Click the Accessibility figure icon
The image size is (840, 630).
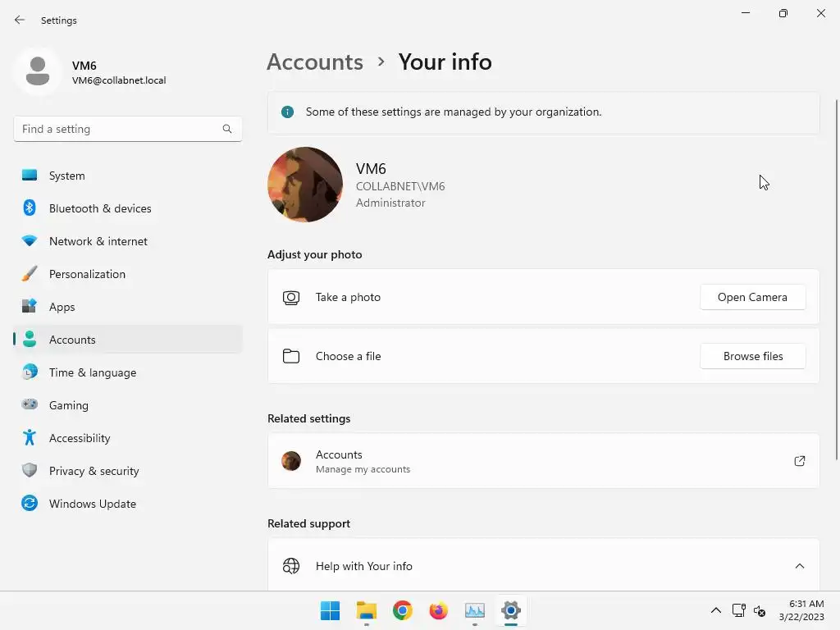[30, 437]
